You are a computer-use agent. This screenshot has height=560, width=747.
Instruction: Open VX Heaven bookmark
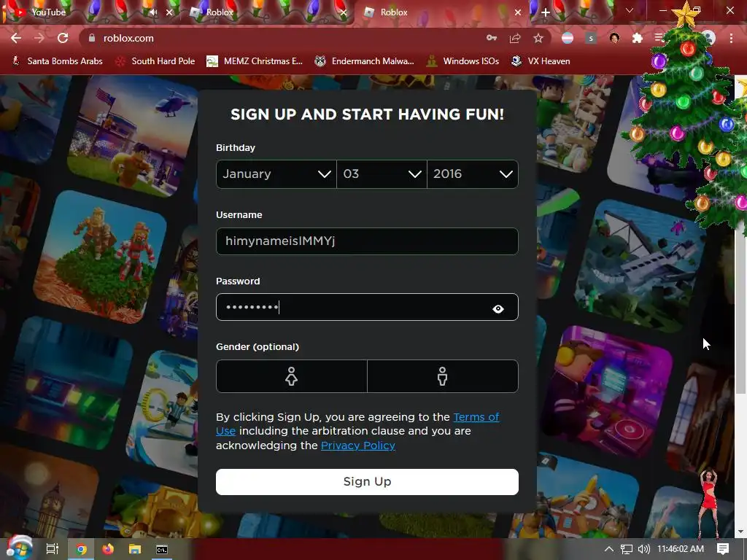click(541, 61)
